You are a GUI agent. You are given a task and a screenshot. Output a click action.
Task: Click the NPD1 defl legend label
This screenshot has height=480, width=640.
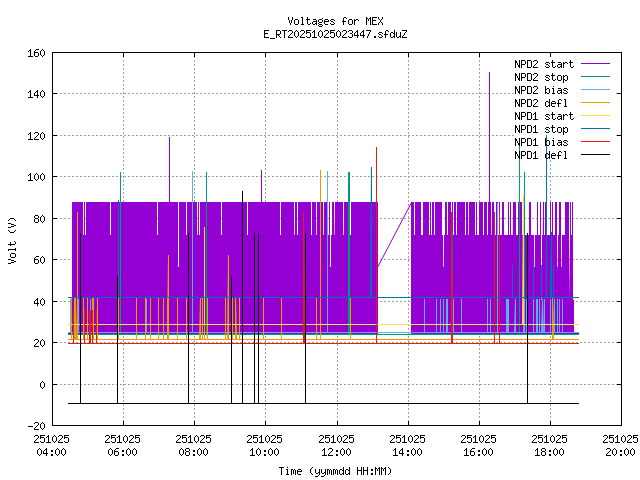point(541,155)
